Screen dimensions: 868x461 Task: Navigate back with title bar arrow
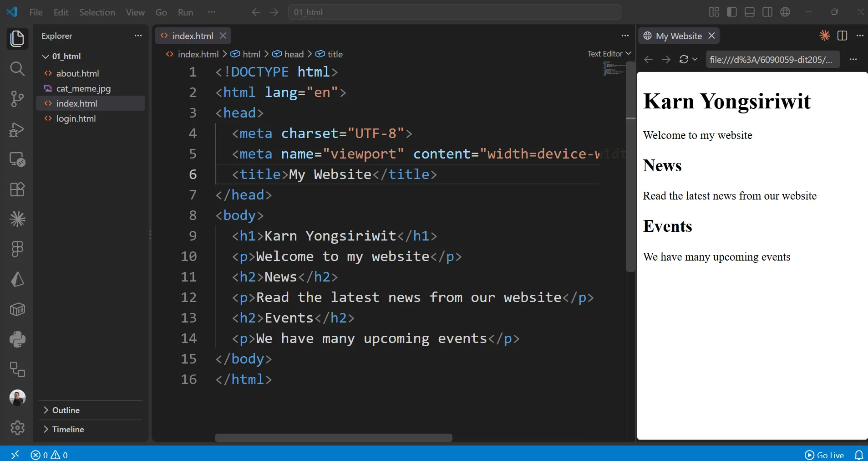pos(256,12)
